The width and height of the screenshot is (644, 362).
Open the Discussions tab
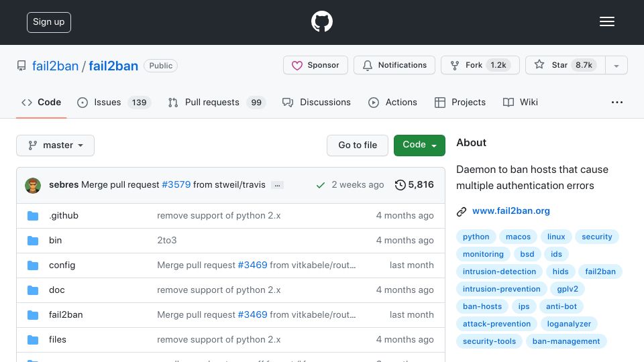click(316, 102)
